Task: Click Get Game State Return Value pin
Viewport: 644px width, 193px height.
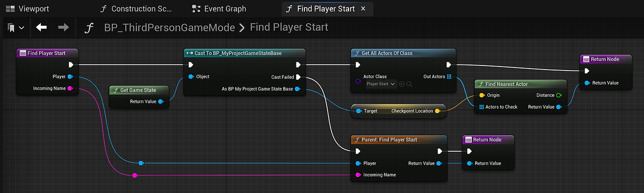Action: (x=160, y=101)
